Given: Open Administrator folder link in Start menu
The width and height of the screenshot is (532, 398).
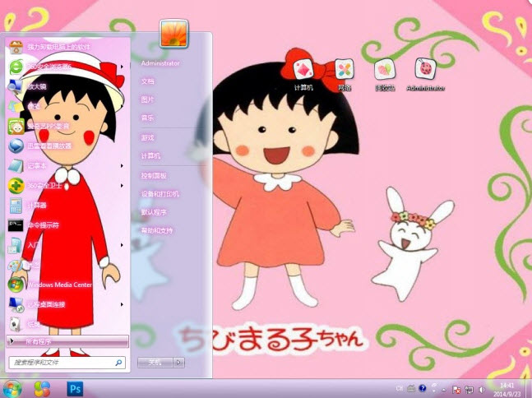Looking at the screenshot, I should pos(160,63).
